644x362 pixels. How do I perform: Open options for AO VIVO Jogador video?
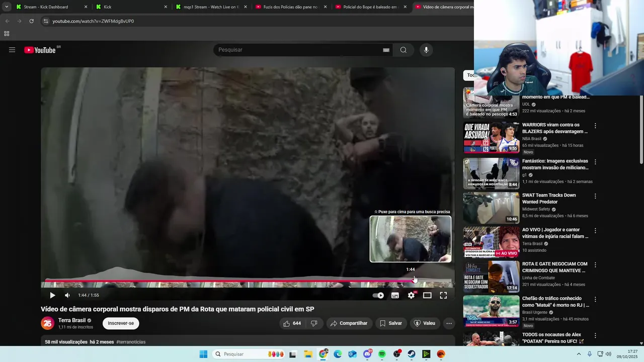point(595,231)
